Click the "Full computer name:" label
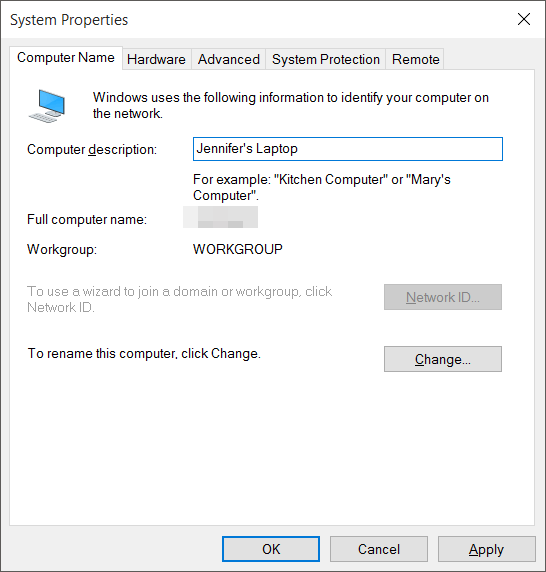The image size is (546, 572). click(x=87, y=220)
